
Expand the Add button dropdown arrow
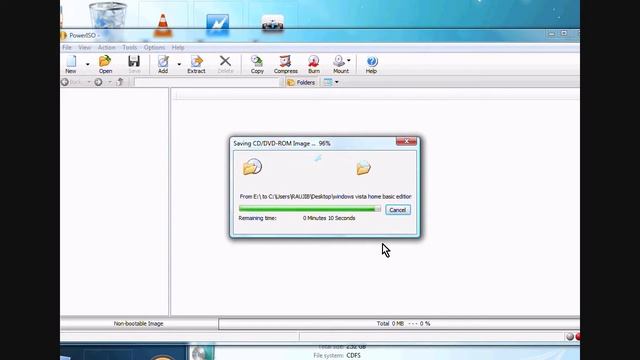coord(179,64)
